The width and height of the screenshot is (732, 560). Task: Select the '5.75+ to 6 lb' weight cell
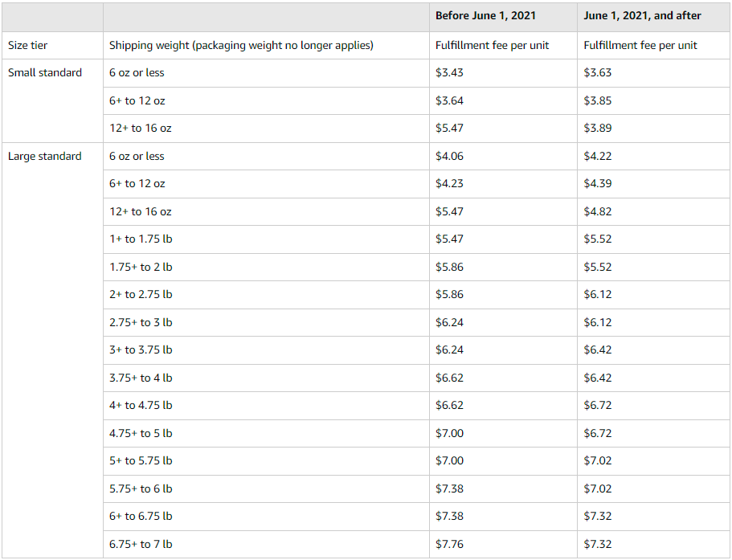[x=266, y=489]
